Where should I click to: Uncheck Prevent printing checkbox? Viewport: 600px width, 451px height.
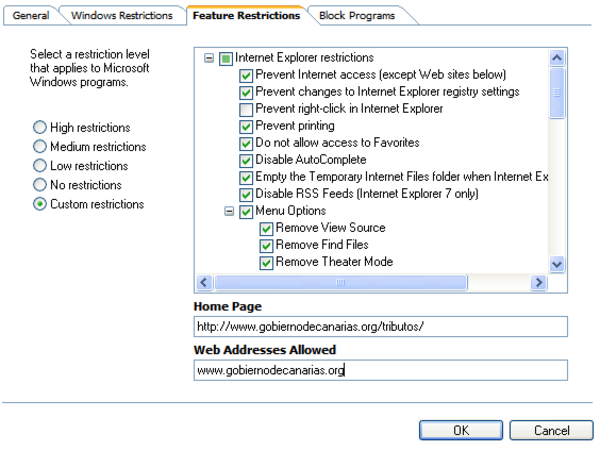pos(246,127)
